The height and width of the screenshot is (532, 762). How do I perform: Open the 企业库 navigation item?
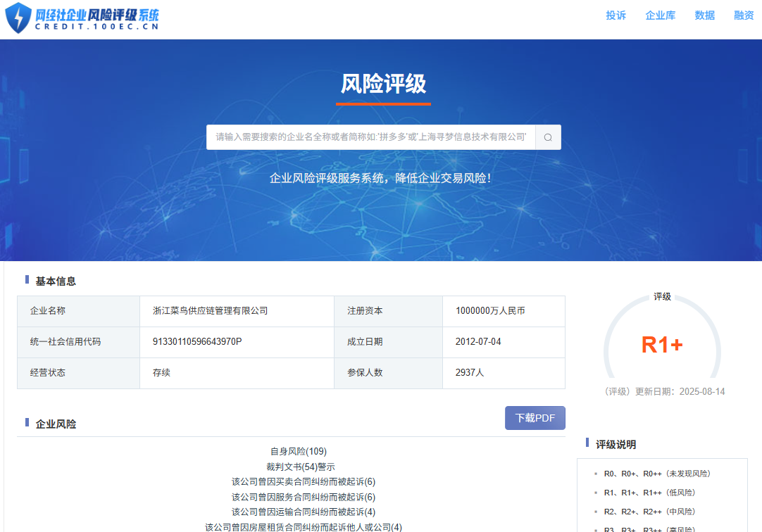click(661, 15)
